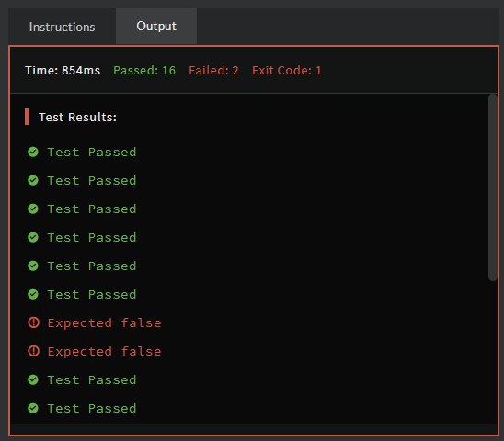Select the first Expected false message
Image resolution: width=504 pixels, height=441 pixels.
[104, 322]
